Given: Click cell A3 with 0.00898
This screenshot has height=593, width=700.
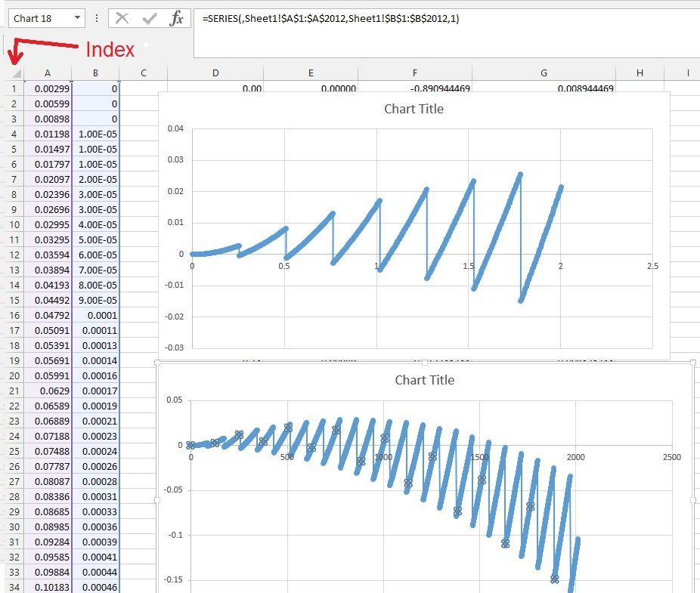Looking at the screenshot, I should point(48,119).
